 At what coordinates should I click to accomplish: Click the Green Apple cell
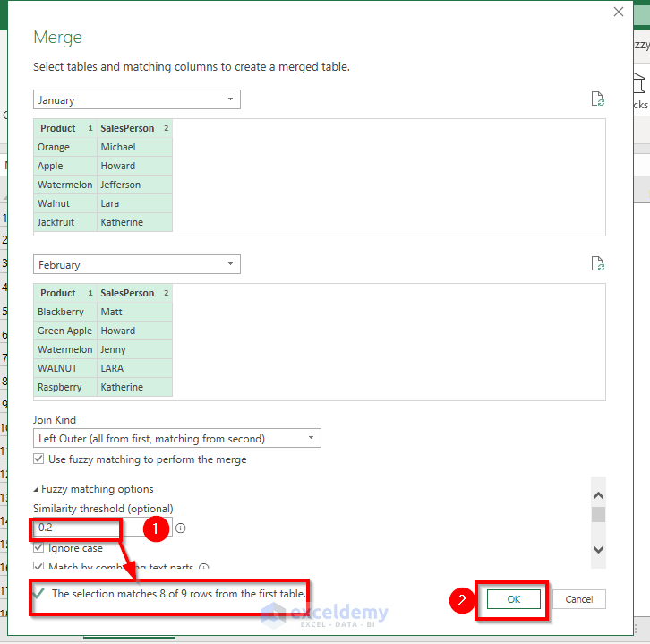point(65,331)
